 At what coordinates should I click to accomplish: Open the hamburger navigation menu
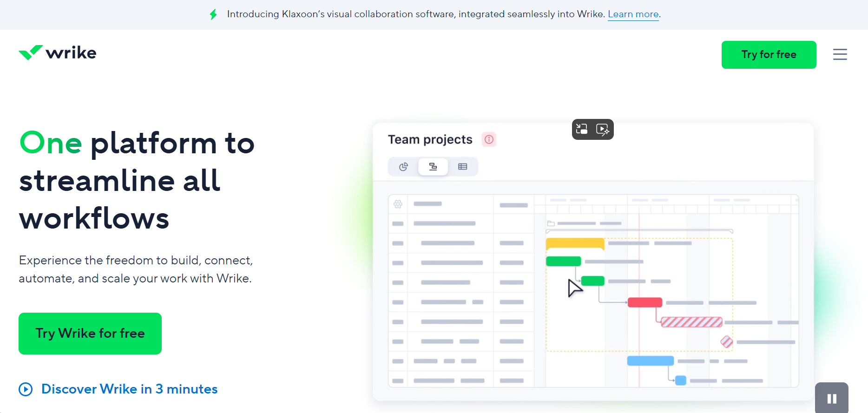tap(840, 54)
